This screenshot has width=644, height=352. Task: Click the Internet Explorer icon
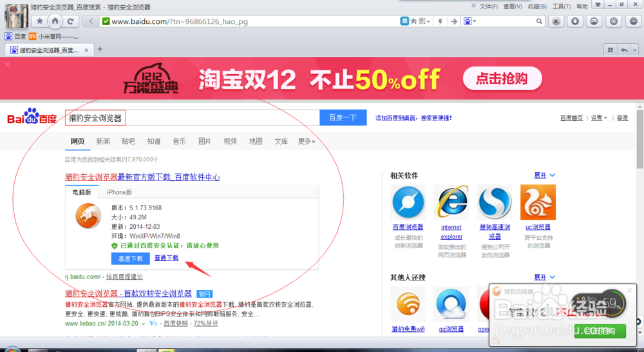[x=451, y=202]
